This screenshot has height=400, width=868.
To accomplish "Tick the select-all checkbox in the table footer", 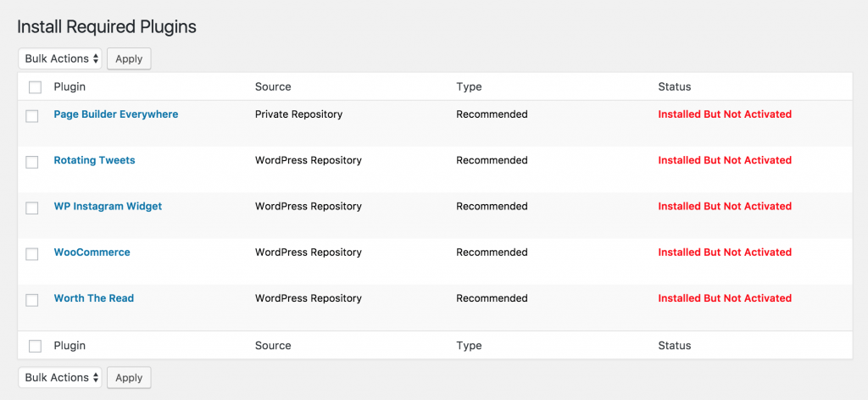I will (35, 347).
